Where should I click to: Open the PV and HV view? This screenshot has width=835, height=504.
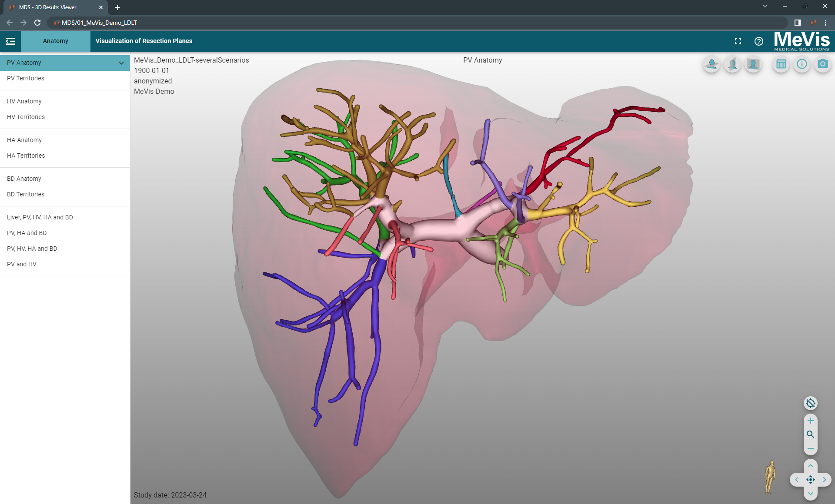pyautogui.click(x=65, y=265)
